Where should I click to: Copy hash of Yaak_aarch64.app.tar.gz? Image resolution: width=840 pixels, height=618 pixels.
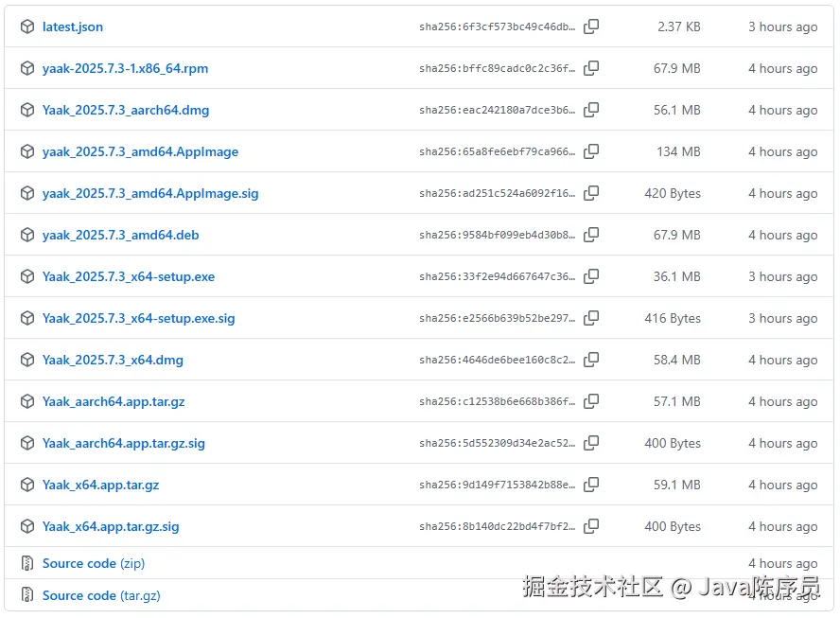click(x=591, y=401)
